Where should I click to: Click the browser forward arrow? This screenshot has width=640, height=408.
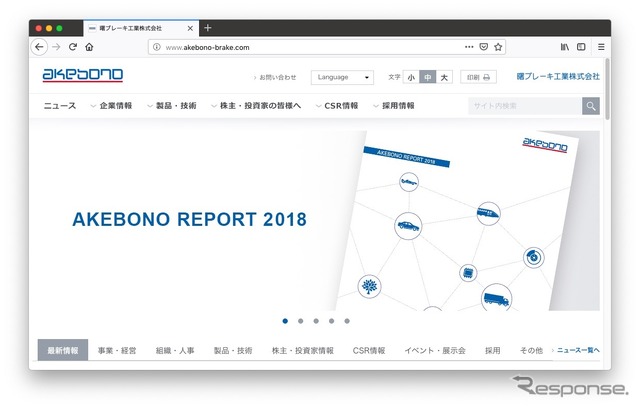pyautogui.click(x=56, y=47)
